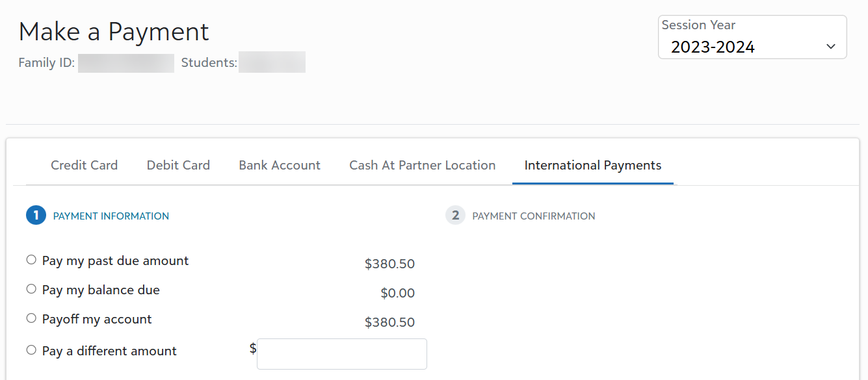
Task: Click the step 1 circle icon
Action: tap(36, 214)
